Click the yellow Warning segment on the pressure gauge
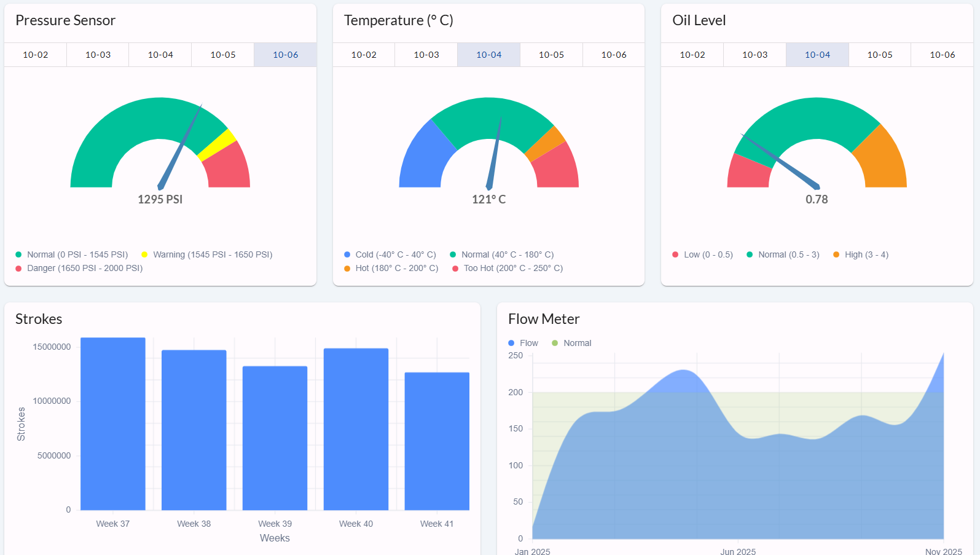The width and height of the screenshot is (980, 555). point(217,145)
